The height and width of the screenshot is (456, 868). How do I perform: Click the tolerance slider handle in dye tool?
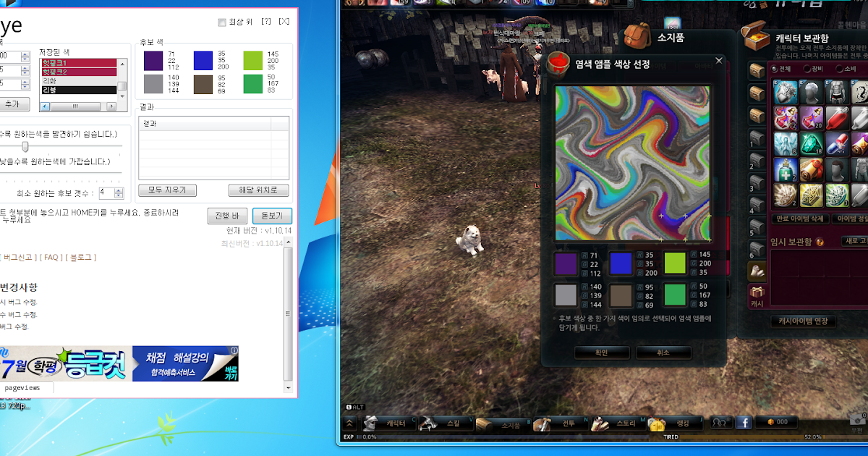[25, 147]
